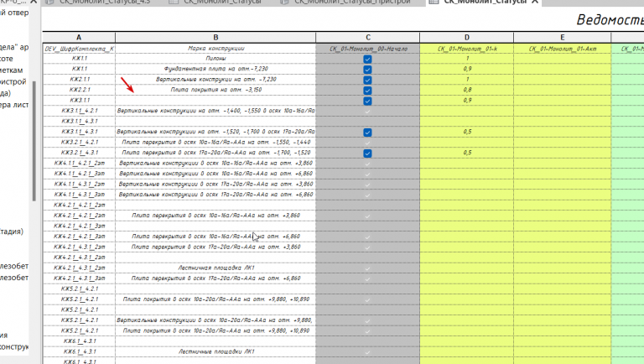
Task: Select column header C
Action: [368, 38]
